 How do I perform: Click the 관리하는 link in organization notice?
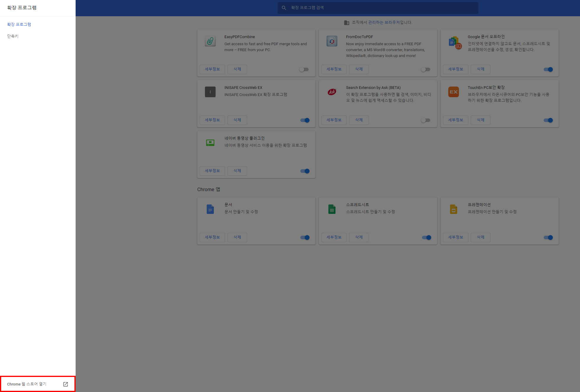376,22
